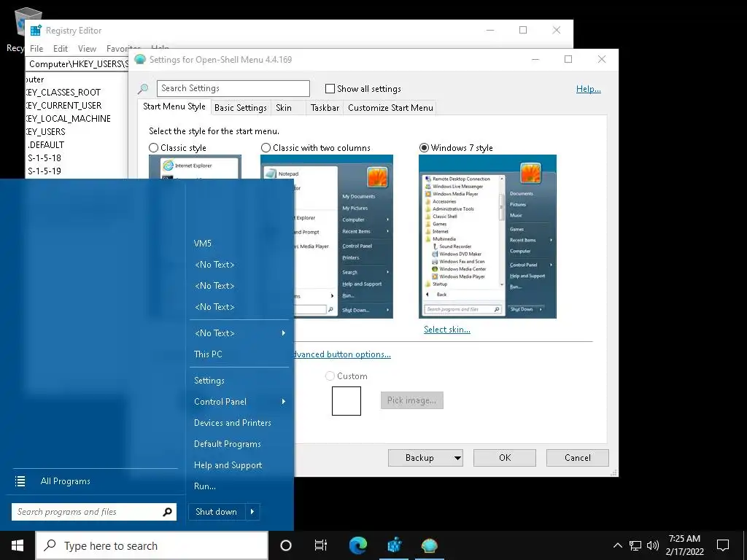This screenshot has height=560, width=747.
Task: Select the .DEFAULT registry key
Action: coord(46,145)
